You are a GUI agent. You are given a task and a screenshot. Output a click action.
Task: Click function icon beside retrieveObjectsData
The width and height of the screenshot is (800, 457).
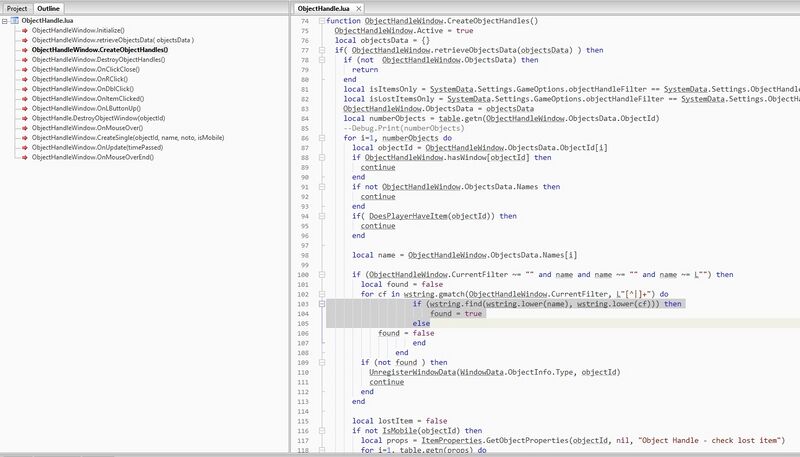pos(24,40)
